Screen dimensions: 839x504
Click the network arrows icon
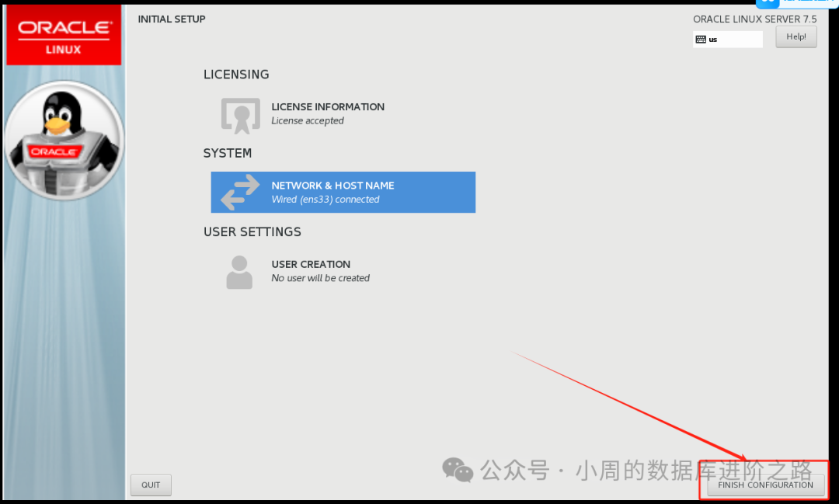point(240,192)
